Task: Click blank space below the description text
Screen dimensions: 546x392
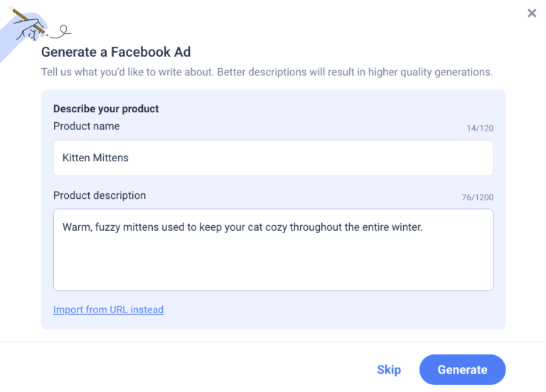Action: pos(273,266)
